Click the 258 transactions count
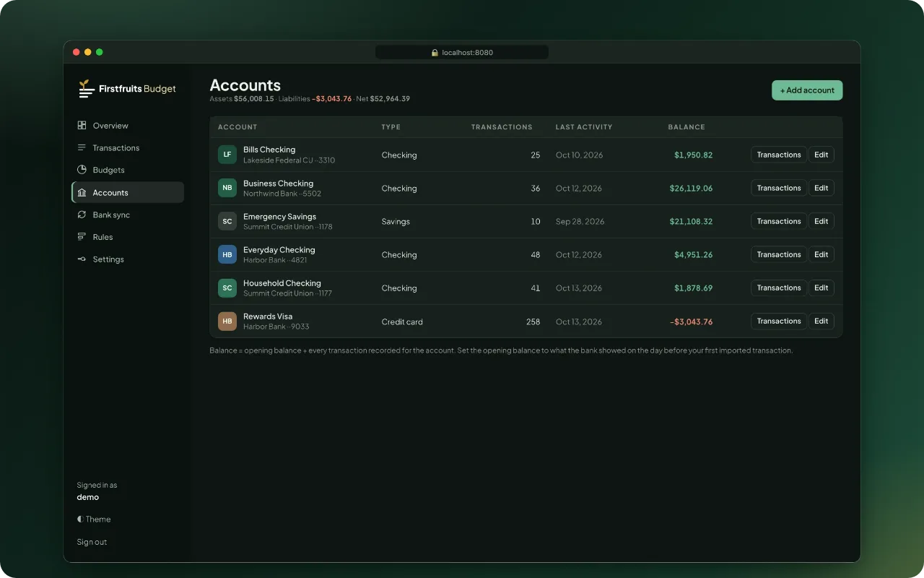This screenshot has width=924, height=578. click(533, 322)
